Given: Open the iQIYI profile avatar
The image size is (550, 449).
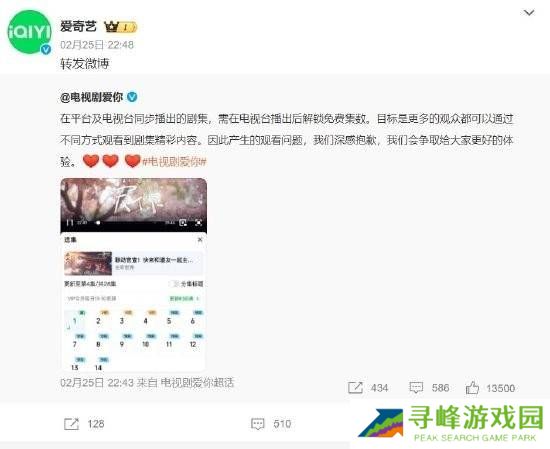Looking at the screenshot, I should point(29,32).
